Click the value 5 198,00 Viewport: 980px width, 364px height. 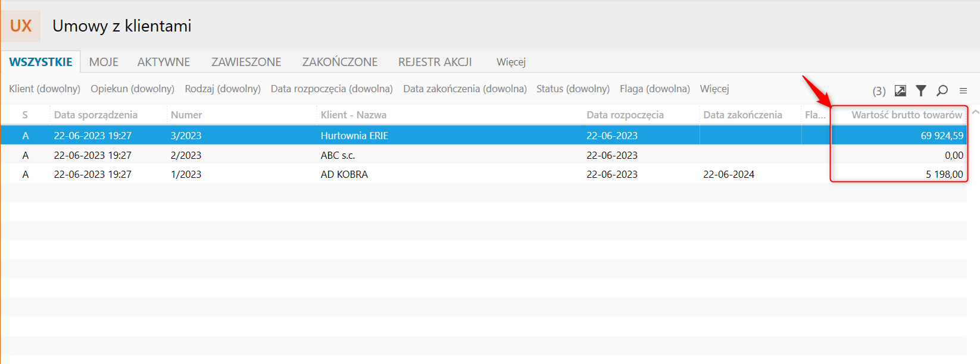pos(944,174)
